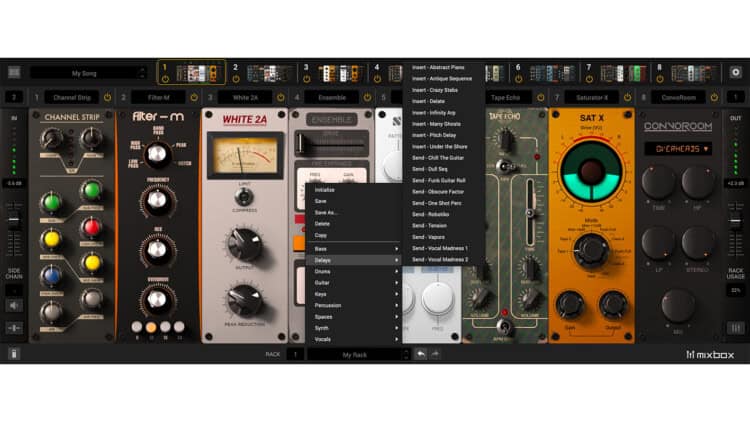
Task: Click the redo arrow button
Action: (435, 355)
